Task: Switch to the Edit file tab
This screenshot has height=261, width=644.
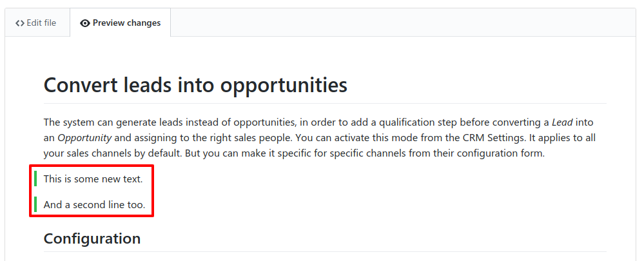Action: click(37, 23)
